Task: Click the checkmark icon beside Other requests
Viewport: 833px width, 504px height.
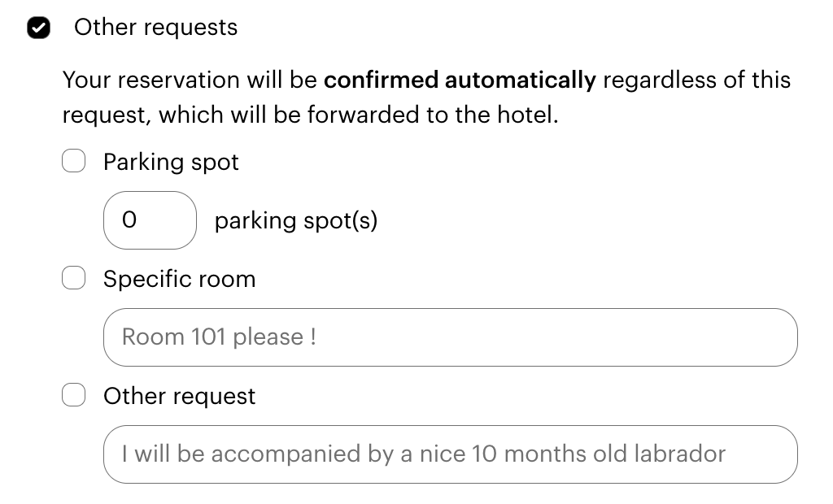Action: coord(38,28)
